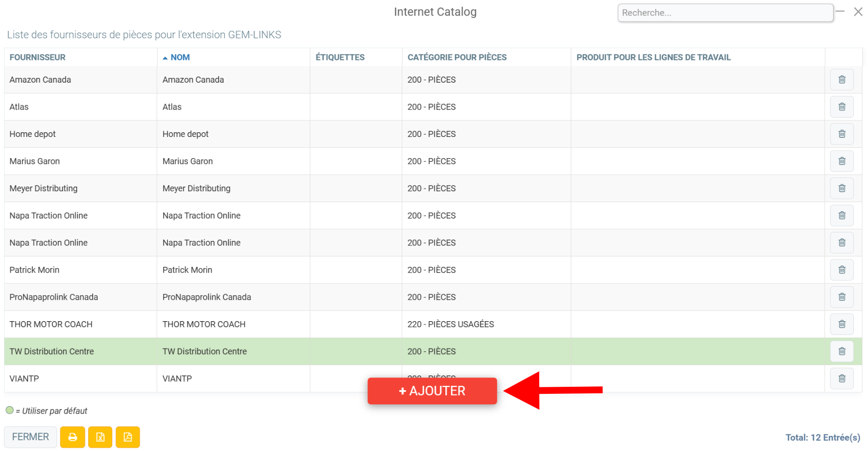Select Patrick Morin in the NOM column
868x451 pixels.
click(x=187, y=270)
